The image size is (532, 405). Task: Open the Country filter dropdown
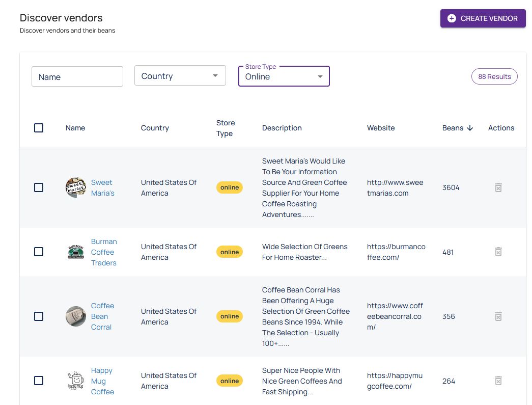coord(180,76)
